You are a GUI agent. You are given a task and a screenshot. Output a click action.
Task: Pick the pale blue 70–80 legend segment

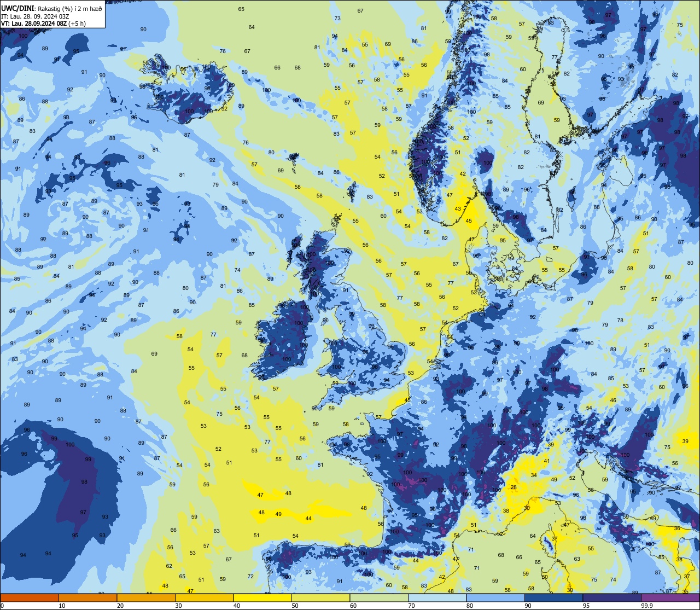[x=437, y=597]
